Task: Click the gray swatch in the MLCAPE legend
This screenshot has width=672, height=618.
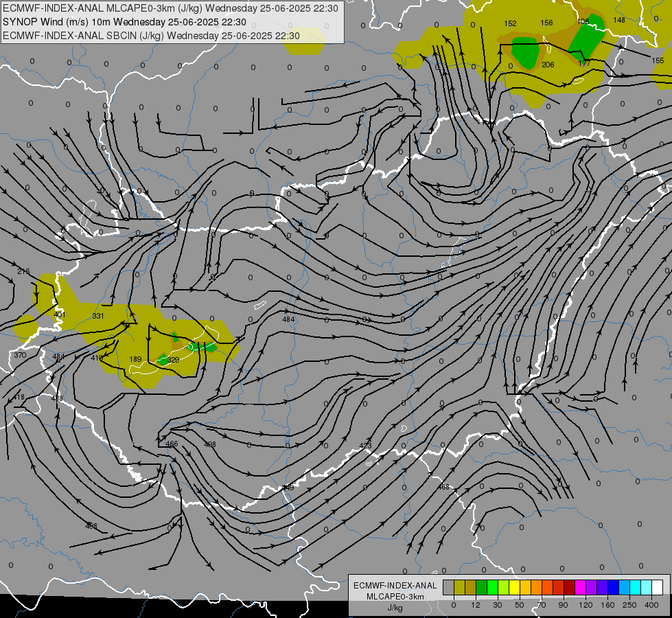Action: pyautogui.click(x=449, y=587)
